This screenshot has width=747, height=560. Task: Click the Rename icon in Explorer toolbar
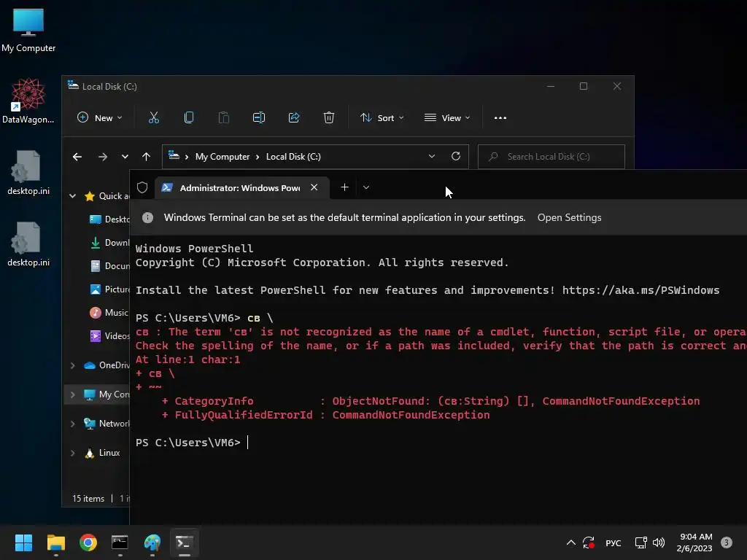259,117
